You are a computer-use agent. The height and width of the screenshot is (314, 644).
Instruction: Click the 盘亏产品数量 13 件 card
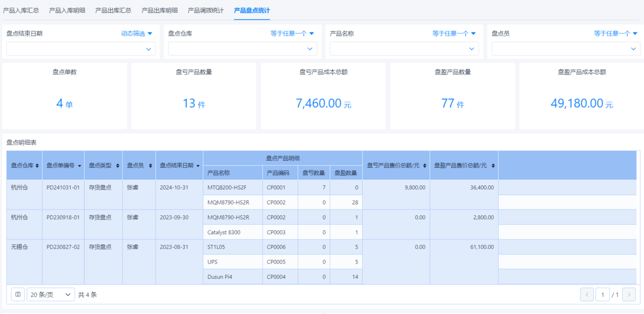[x=194, y=96]
